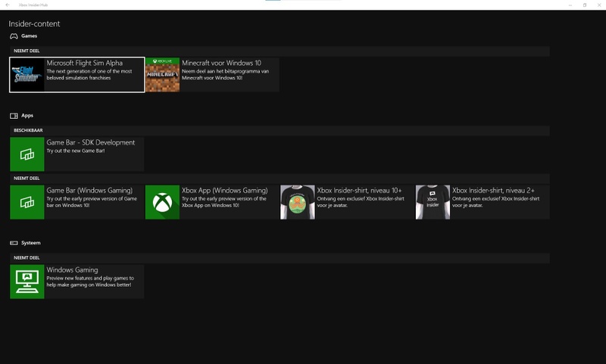
Task: Open the Microsoft Flight Simulator thumbnail
Action: point(27,75)
